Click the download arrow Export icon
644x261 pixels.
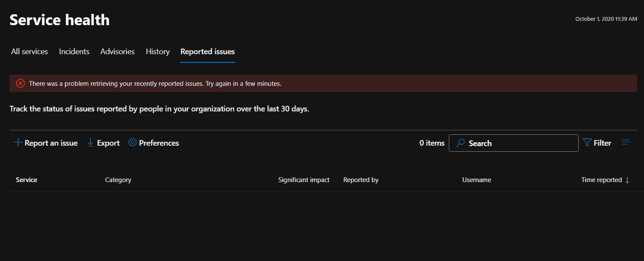pos(90,143)
